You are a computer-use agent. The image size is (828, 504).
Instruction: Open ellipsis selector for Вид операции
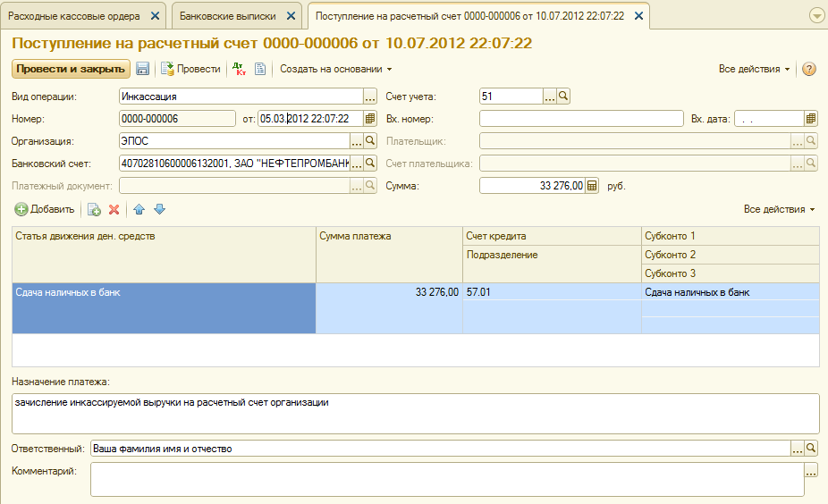click(x=370, y=97)
